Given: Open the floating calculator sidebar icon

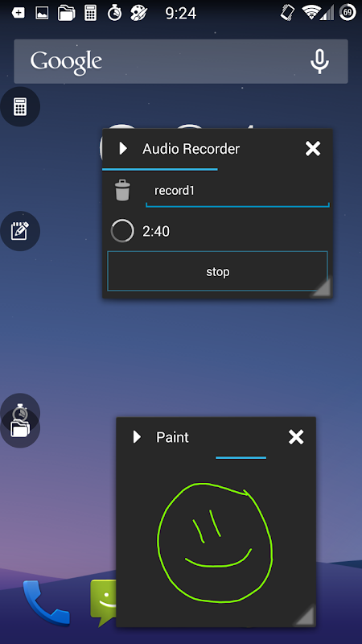Looking at the screenshot, I should click(20, 107).
